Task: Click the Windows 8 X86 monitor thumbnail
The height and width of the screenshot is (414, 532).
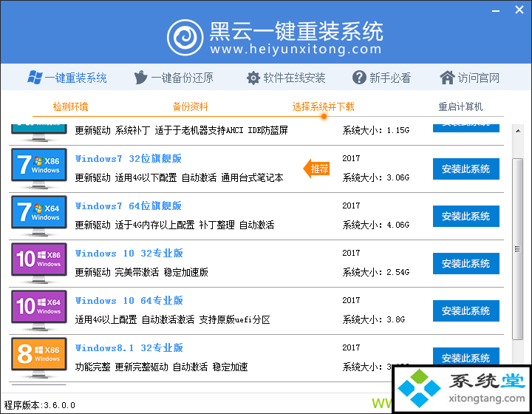Action: coord(39,358)
